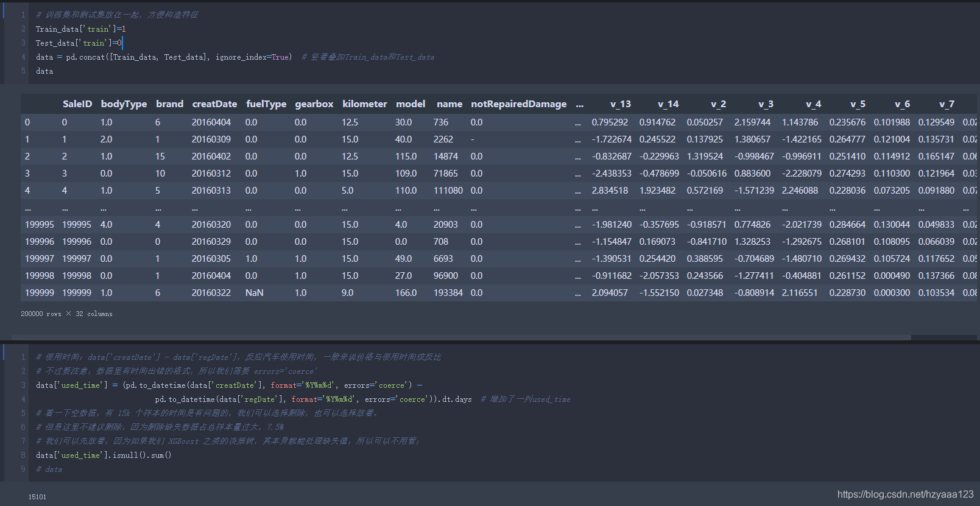Click the 200000 rows × 32 columns summary
This screenshot has width=980, height=506.
[x=66, y=314]
